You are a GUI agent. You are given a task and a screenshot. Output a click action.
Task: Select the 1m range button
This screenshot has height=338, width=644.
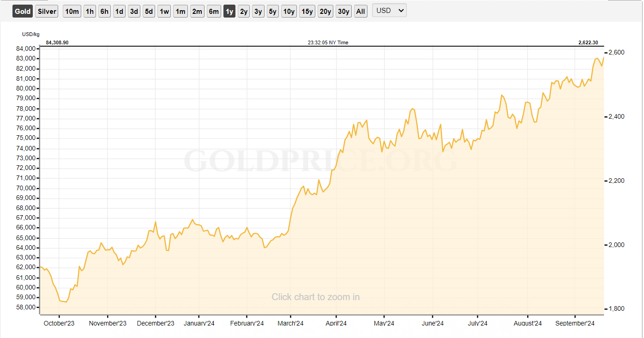pos(181,11)
